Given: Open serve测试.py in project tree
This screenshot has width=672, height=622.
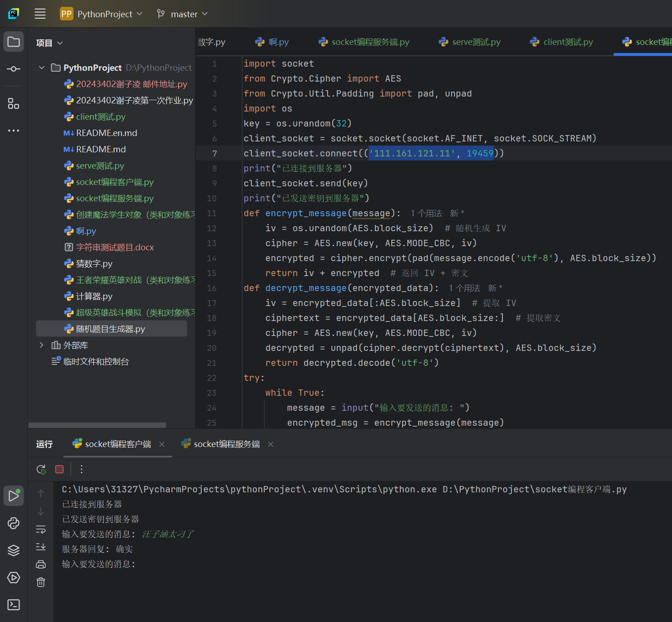Looking at the screenshot, I should pos(94,165).
